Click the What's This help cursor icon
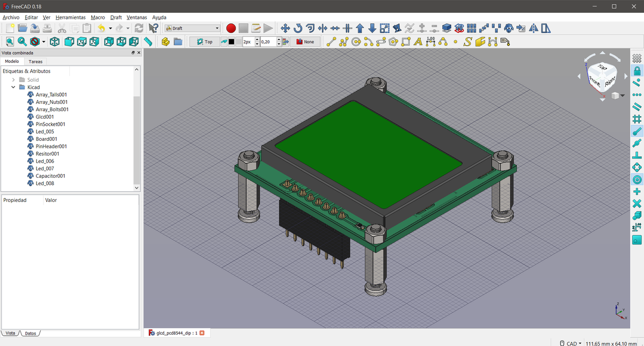The height and width of the screenshot is (346, 644). [154, 28]
